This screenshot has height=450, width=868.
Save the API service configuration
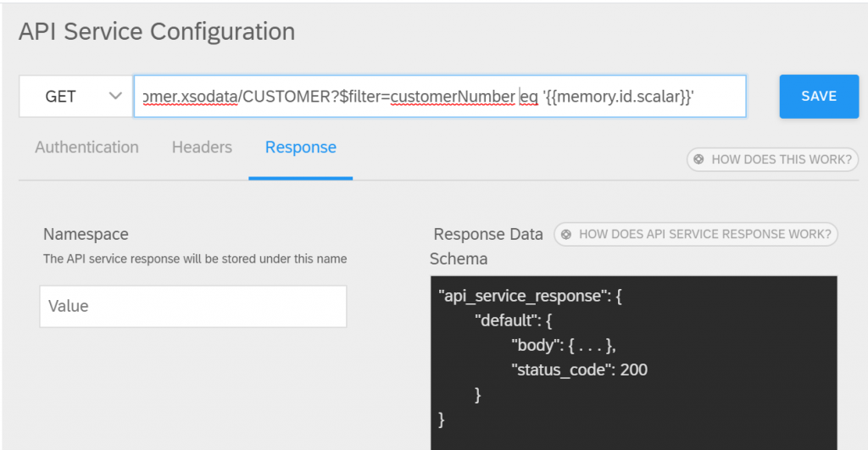819,97
